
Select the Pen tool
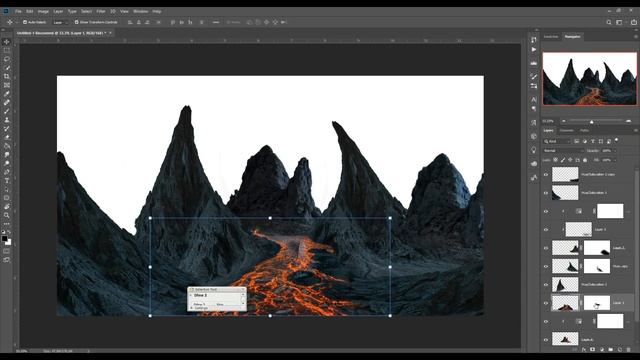coord(7,172)
